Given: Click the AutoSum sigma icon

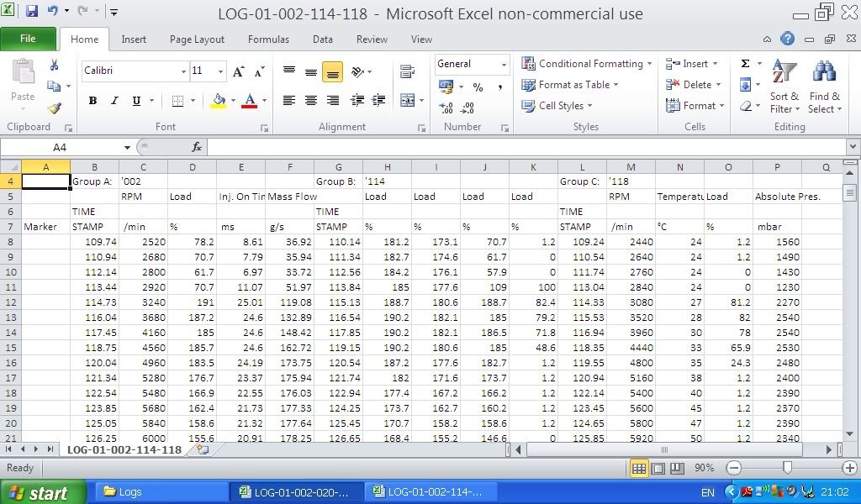Looking at the screenshot, I should (x=745, y=64).
